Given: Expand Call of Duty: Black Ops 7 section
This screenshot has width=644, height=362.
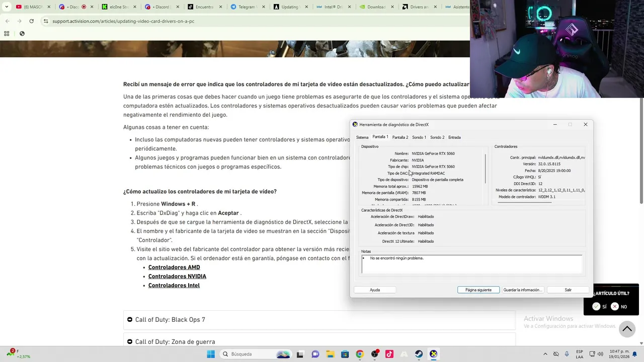Looking at the screenshot, I should pyautogui.click(x=319, y=320).
